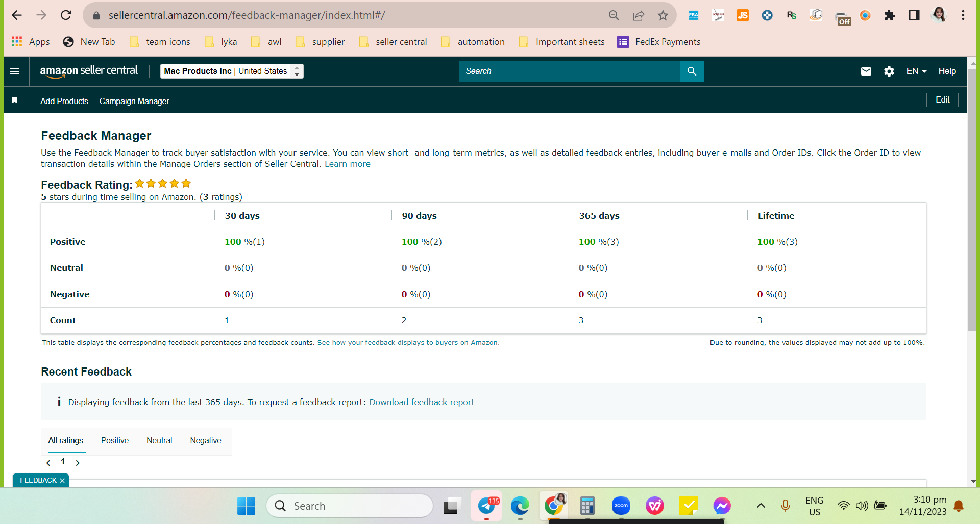
Task: Expand the EN language dropdown
Action: [916, 71]
